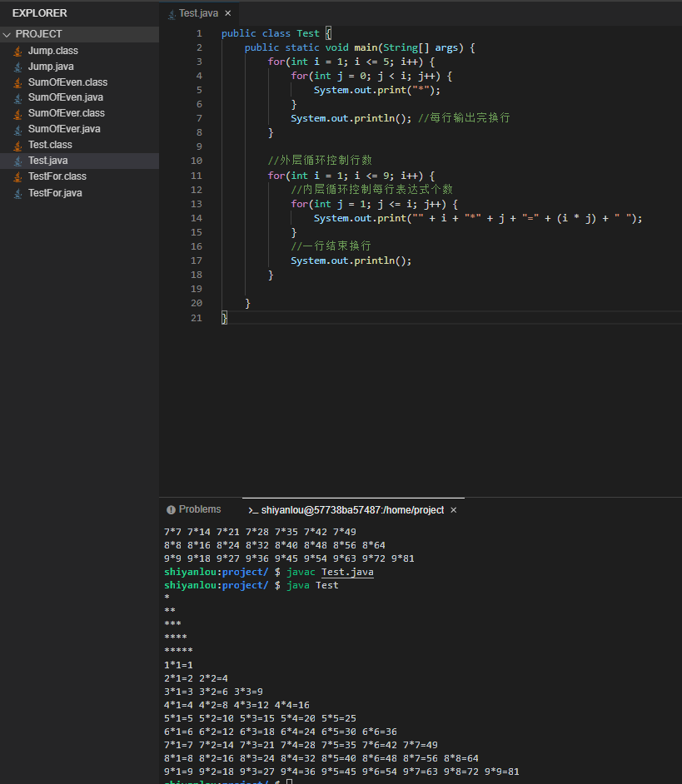The width and height of the screenshot is (682, 784).
Task: Click the EXPLORER panel header
Action: [39, 13]
